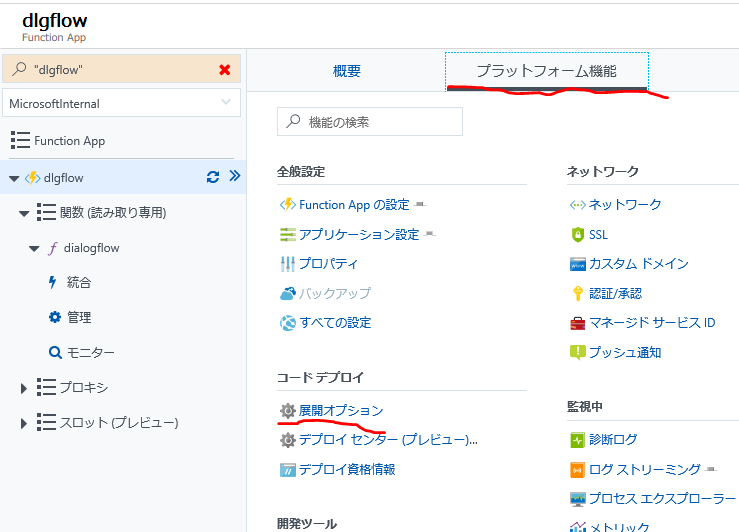The height and width of the screenshot is (532, 739).
Task: Switch to the 概要 tab
Action: click(347, 71)
